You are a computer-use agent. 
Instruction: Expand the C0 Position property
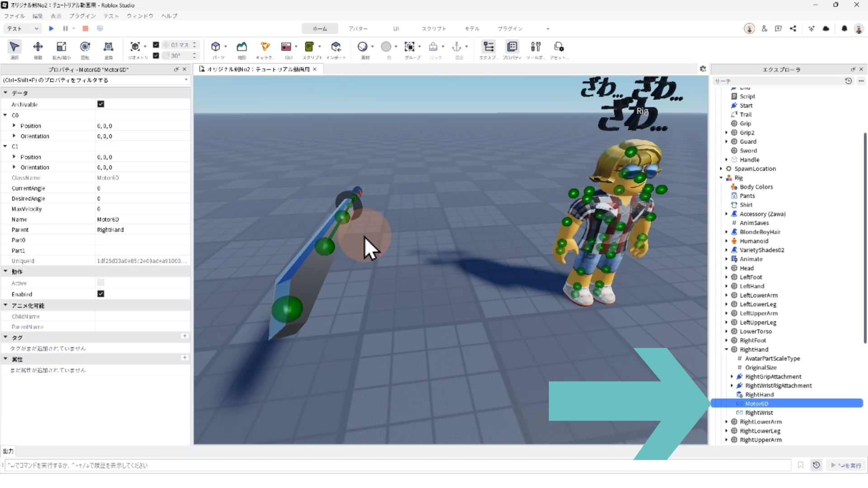(14, 126)
